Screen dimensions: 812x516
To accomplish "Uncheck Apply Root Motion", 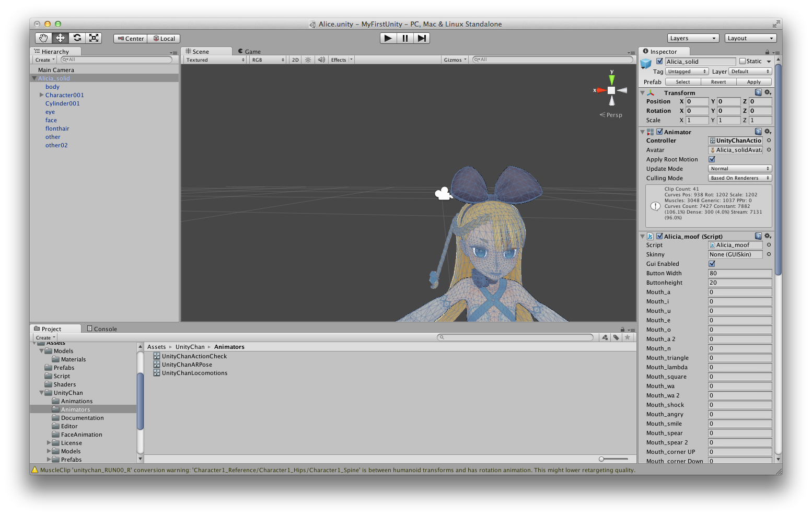I will (712, 159).
